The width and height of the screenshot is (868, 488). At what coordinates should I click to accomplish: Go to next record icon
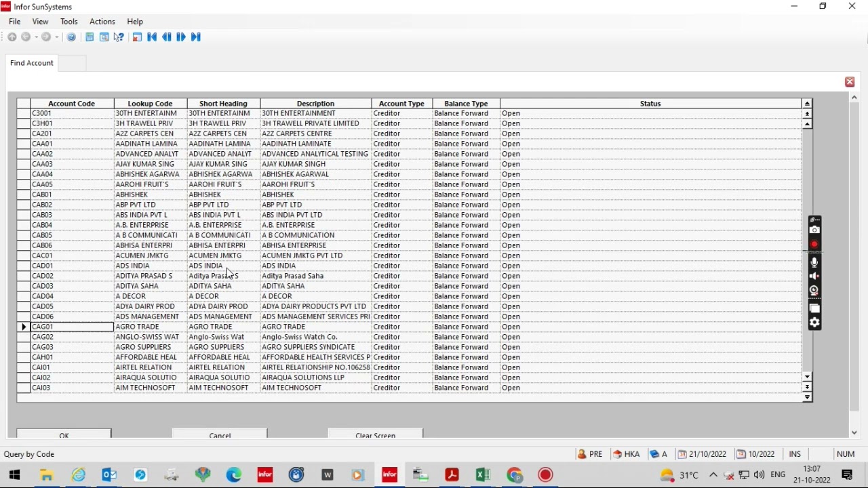(181, 37)
